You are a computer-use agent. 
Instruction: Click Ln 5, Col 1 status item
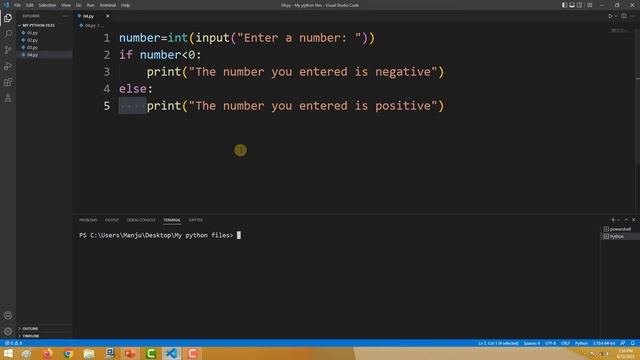coord(498,343)
